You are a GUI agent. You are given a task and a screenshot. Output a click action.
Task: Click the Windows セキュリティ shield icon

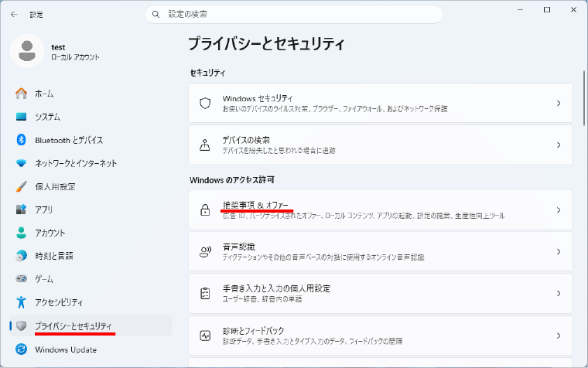pyautogui.click(x=205, y=103)
